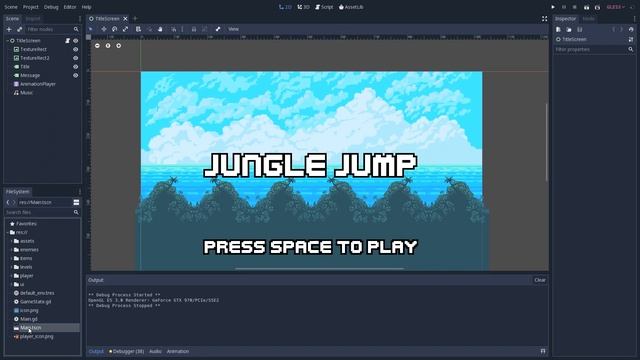Switch to Script workspace

(324, 7)
